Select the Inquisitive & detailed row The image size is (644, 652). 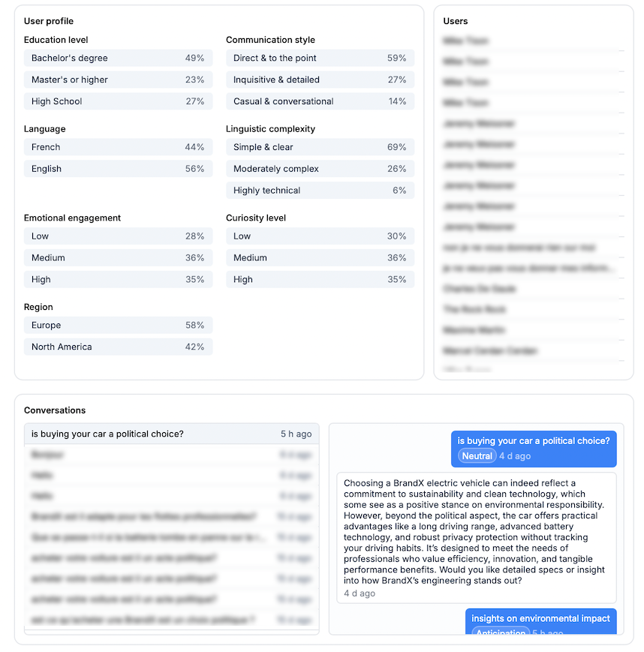pyautogui.click(x=320, y=80)
